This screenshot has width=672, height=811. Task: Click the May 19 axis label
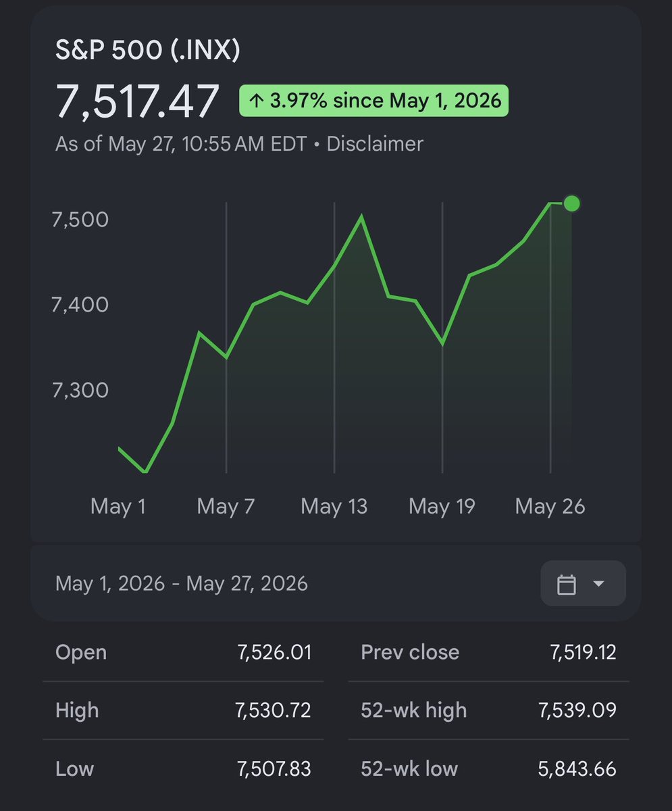[x=442, y=506]
